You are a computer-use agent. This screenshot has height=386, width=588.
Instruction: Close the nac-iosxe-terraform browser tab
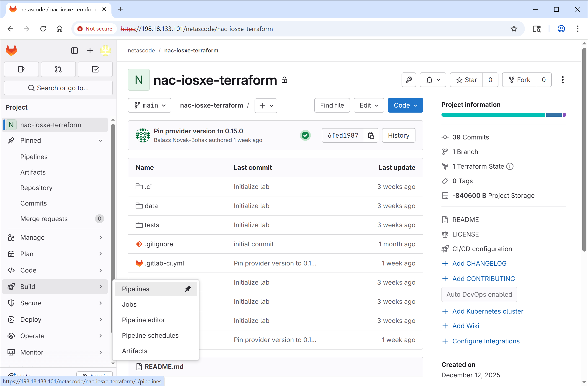click(x=104, y=9)
